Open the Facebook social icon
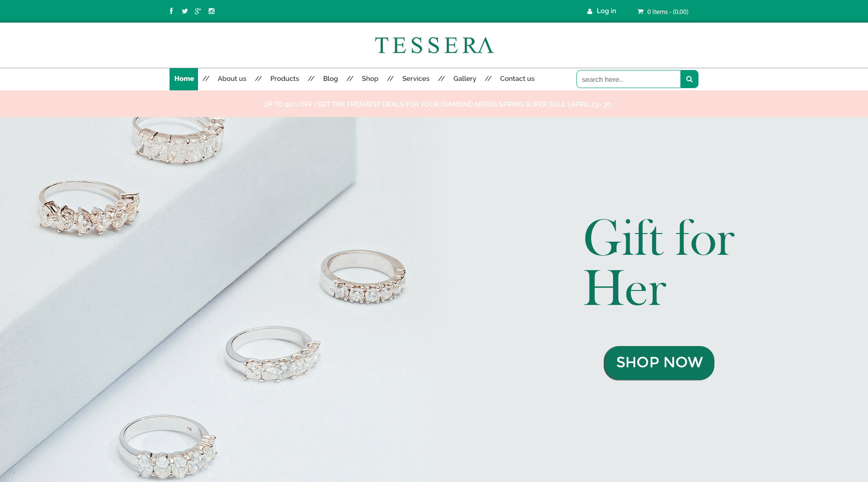 tap(171, 11)
